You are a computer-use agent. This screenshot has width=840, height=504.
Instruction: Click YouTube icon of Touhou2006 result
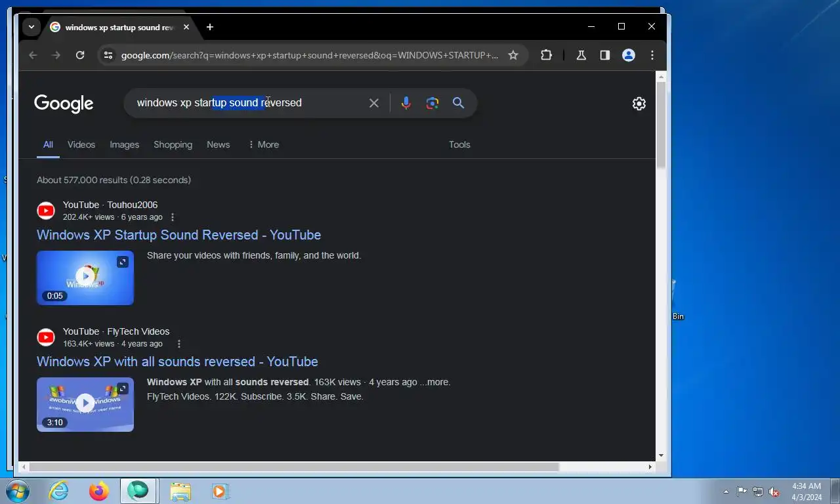(46, 211)
